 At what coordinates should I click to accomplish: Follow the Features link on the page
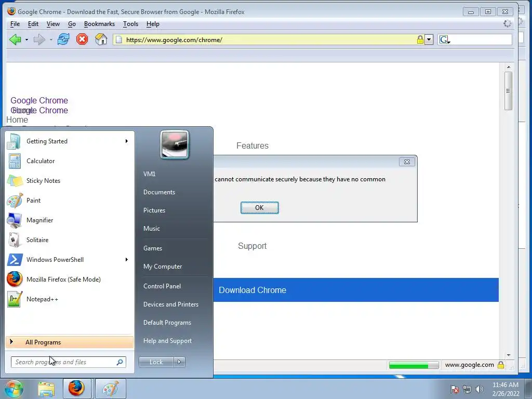(x=252, y=145)
